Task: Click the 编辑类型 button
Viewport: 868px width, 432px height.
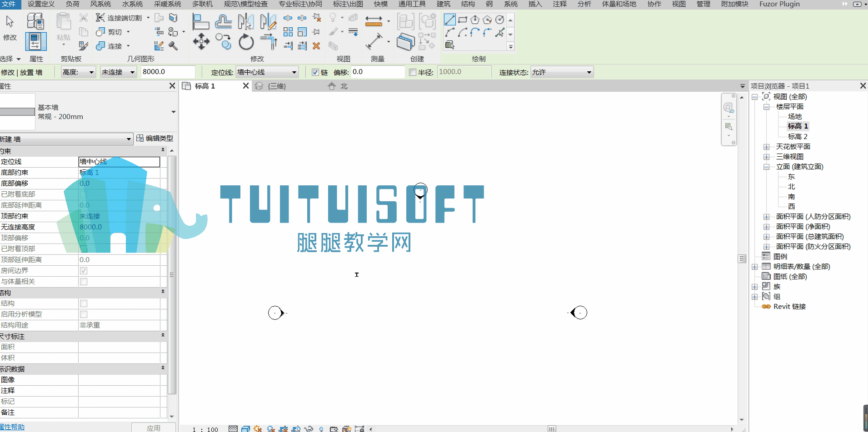Action: pyautogui.click(x=155, y=138)
